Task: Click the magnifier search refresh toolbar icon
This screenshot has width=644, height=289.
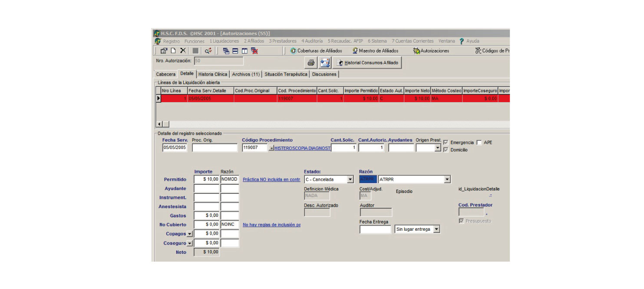Action: [x=208, y=51]
